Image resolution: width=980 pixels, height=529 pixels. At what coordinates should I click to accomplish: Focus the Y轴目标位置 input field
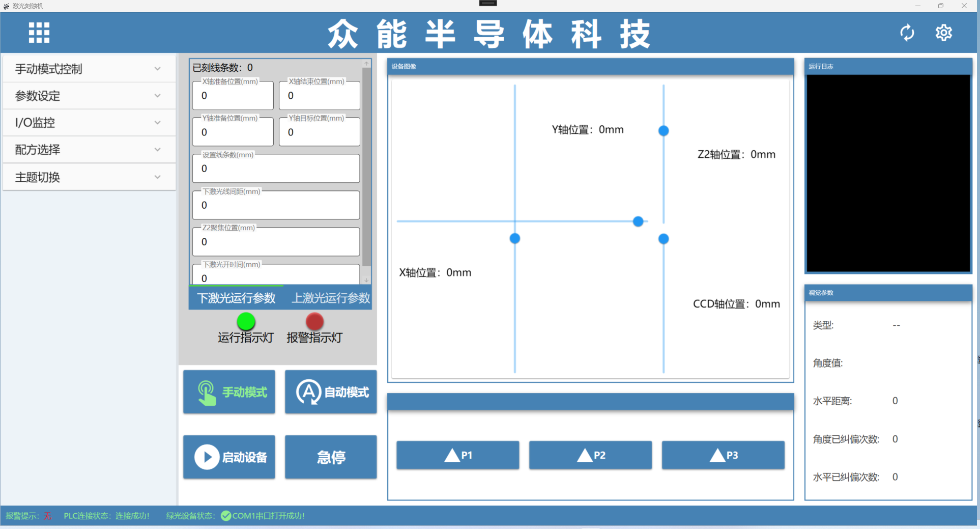pyautogui.click(x=320, y=132)
